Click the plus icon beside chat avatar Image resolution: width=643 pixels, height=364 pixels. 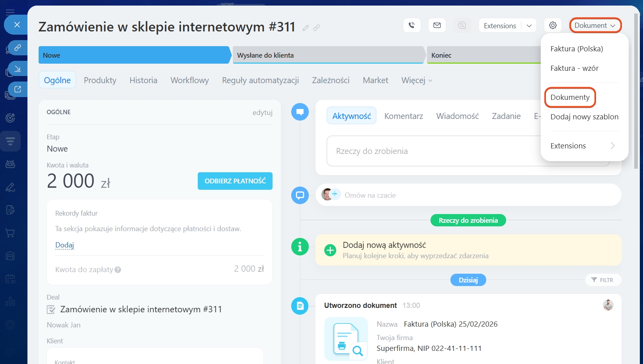[x=335, y=194]
